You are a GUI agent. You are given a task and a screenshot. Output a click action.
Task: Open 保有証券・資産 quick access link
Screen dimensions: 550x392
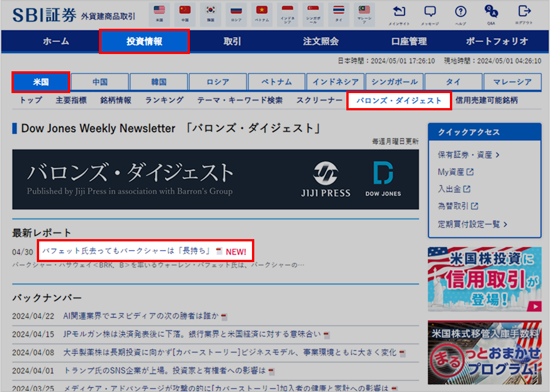pyautogui.click(x=465, y=155)
